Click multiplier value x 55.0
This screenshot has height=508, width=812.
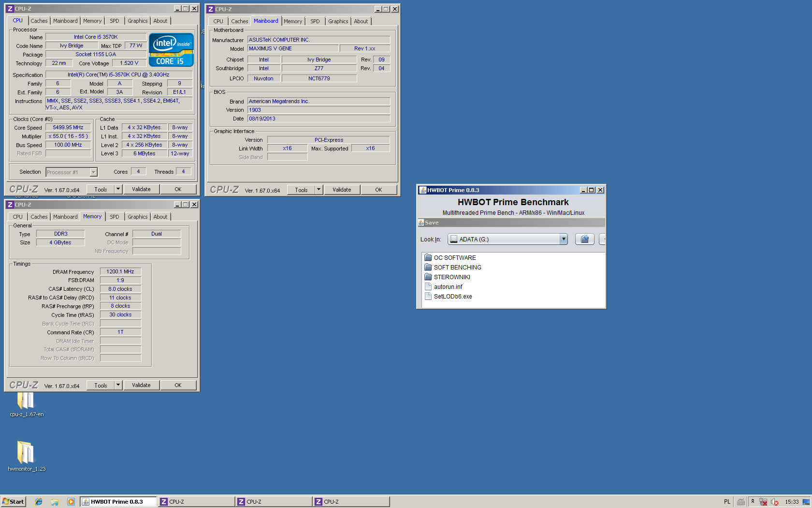[68, 136]
